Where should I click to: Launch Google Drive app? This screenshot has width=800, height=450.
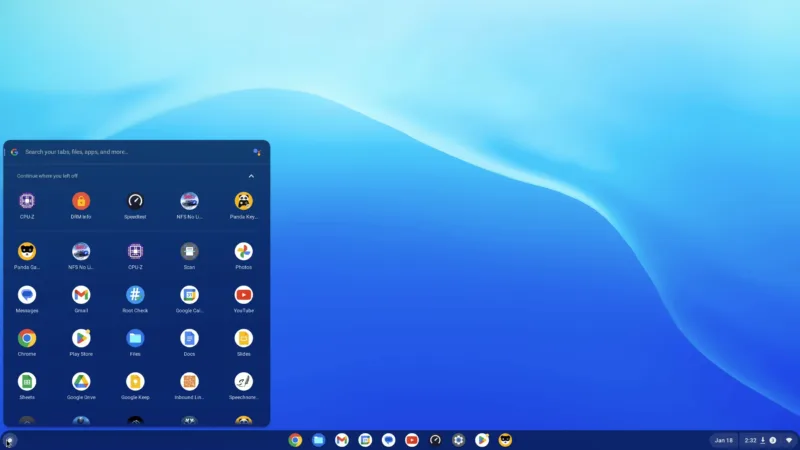pos(81,381)
